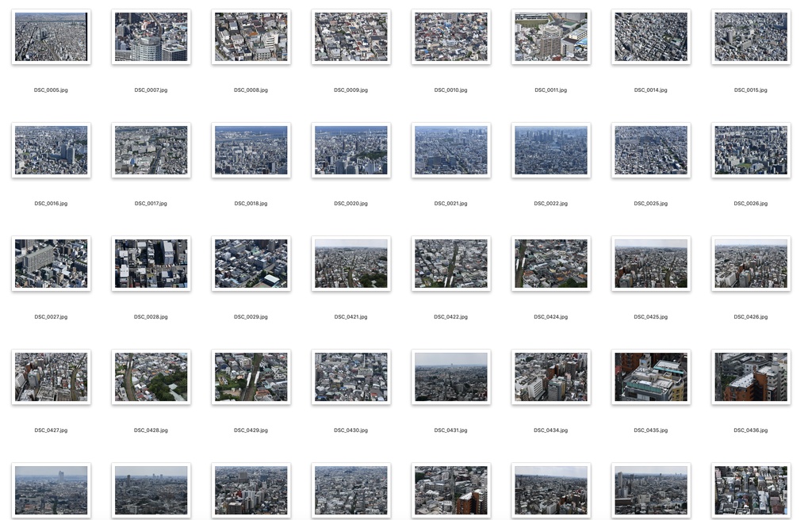Open the DSC_0421.jpg aerial image
The width and height of the screenshot is (812, 520).
[350, 263]
